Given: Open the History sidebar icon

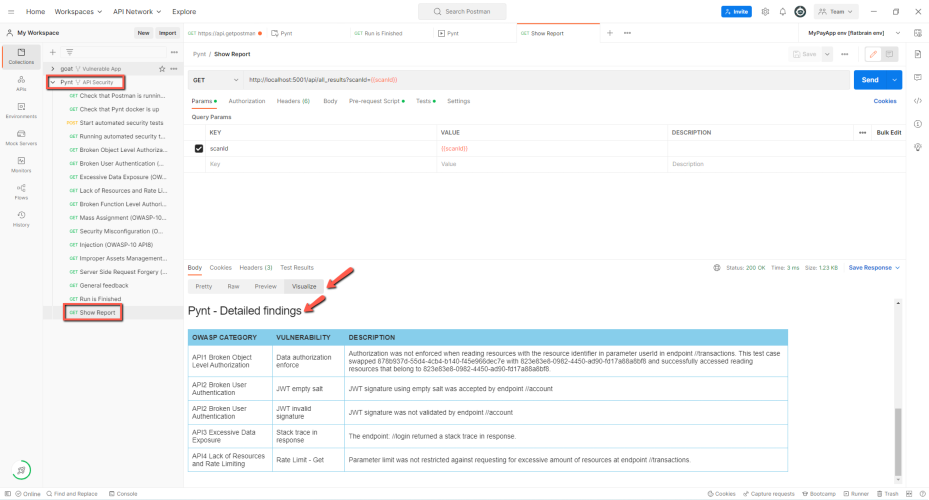Looking at the screenshot, I should pyautogui.click(x=21, y=219).
